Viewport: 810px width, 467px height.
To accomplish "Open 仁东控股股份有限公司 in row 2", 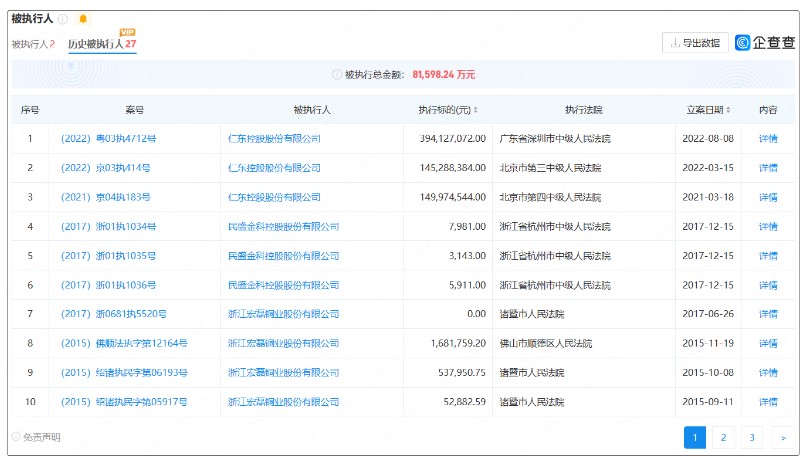I will [274, 168].
